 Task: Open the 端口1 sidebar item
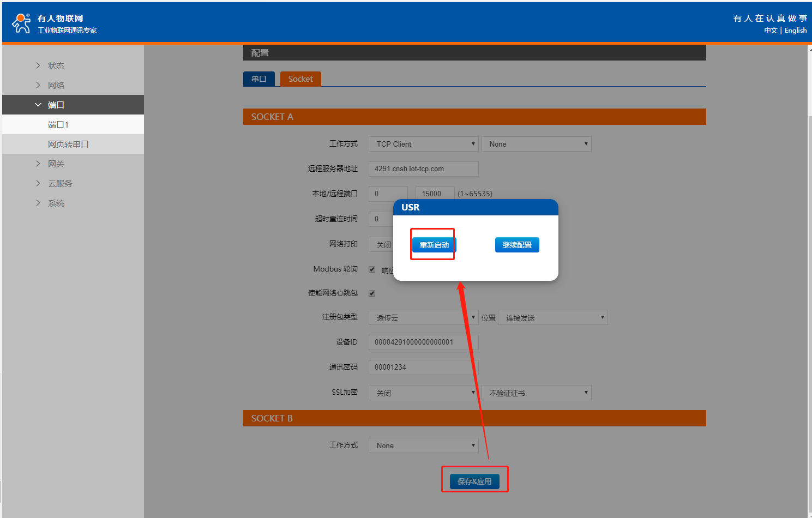pyautogui.click(x=58, y=125)
